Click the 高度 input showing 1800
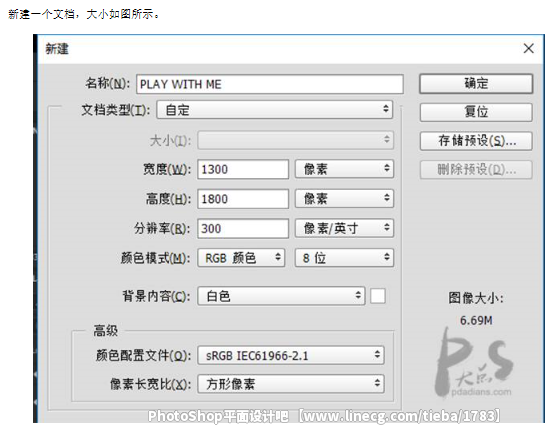This screenshot has height=435, width=556. (243, 199)
